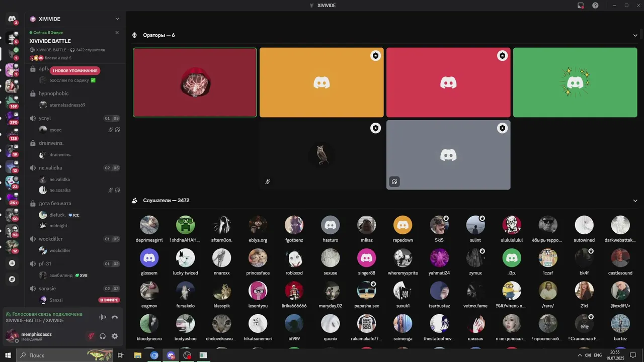Collapse the Слушатели listeners section

[x=635, y=201]
